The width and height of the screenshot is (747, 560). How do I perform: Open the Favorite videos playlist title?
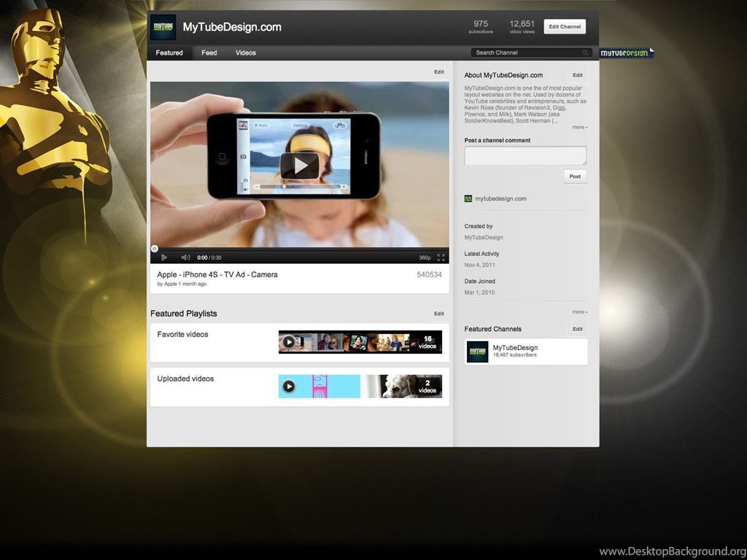pyautogui.click(x=182, y=334)
